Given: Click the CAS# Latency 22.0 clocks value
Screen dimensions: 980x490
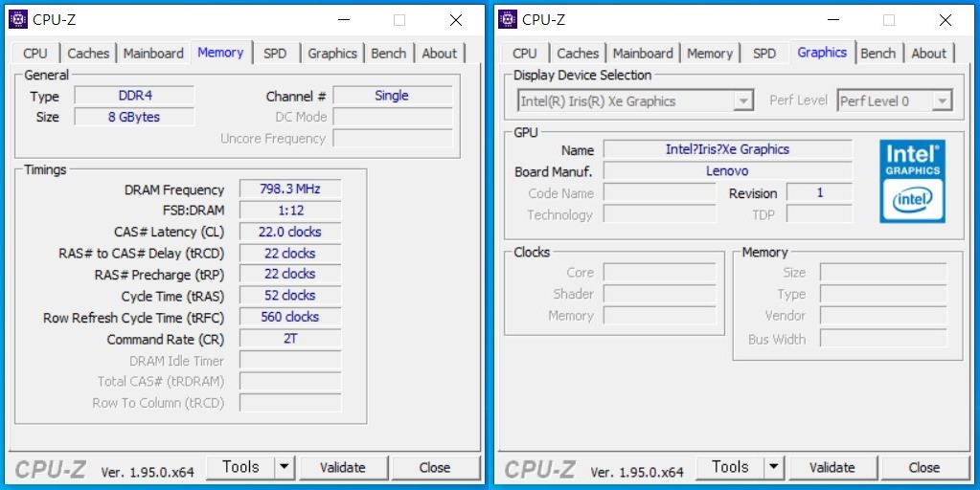Looking at the screenshot, I should (290, 232).
